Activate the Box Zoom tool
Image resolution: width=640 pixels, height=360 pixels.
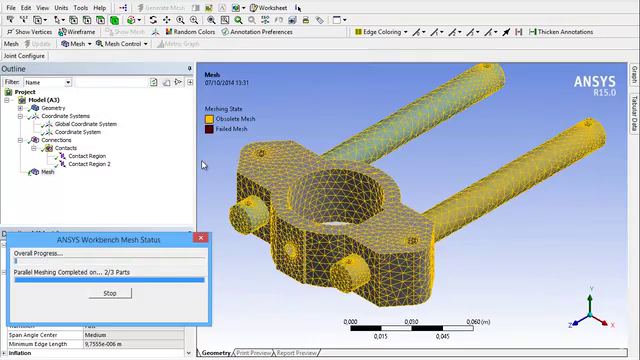(194, 20)
